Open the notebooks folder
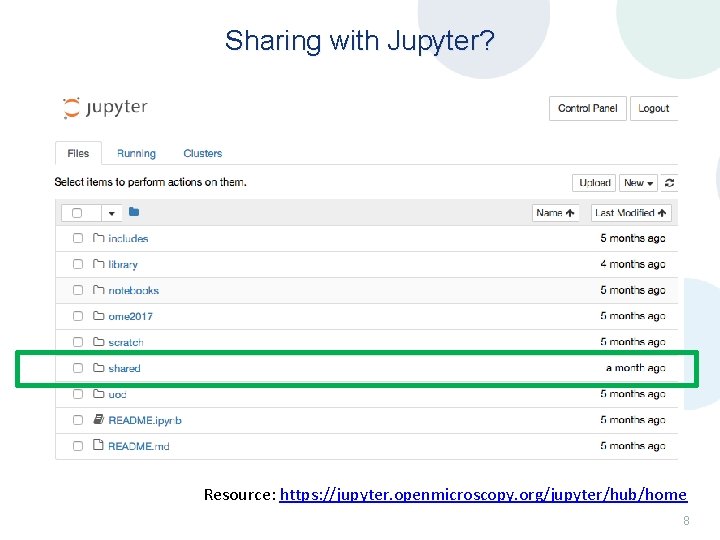 click(x=134, y=290)
